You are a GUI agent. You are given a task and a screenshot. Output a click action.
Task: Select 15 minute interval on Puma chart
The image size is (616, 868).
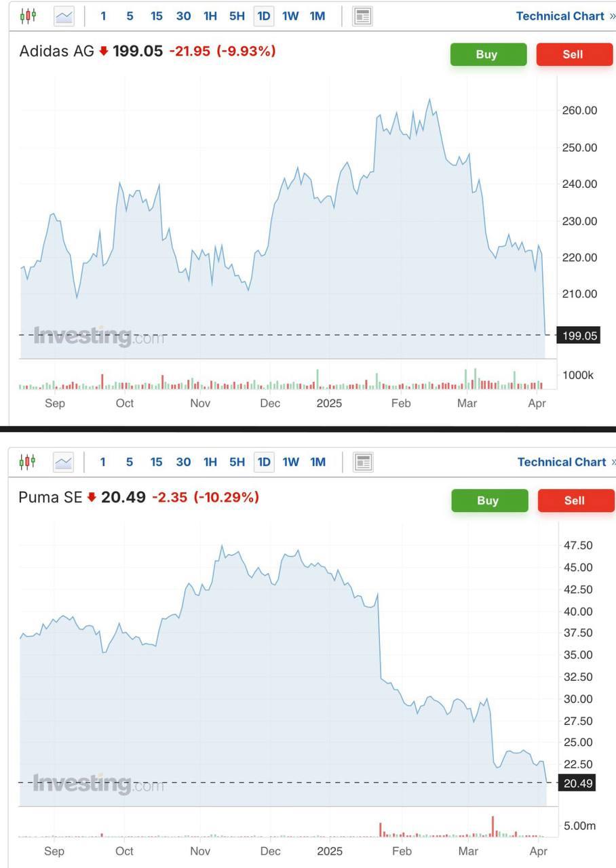[x=156, y=462]
